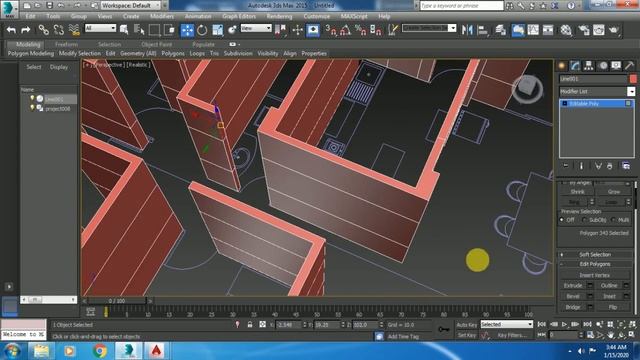Click the Bevel button

pyautogui.click(x=573, y=296)
